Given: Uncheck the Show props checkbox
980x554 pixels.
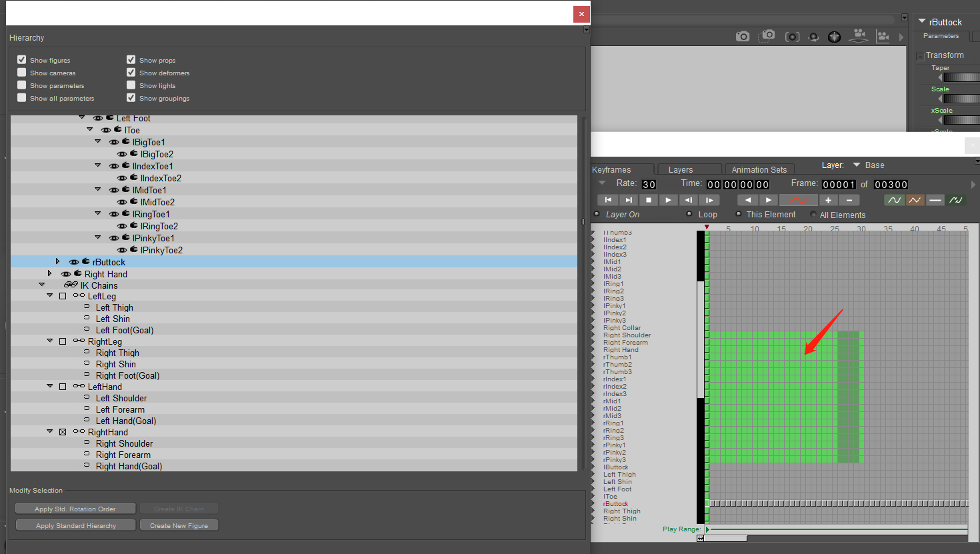Looking at the screenshot, I should (x=131, y=59).
